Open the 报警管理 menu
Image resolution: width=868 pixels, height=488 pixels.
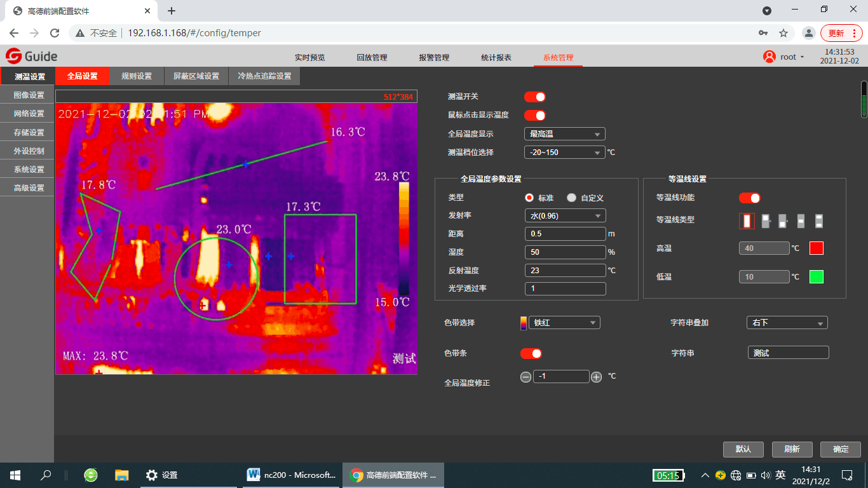pyautogui.click(x=434, y=57)
